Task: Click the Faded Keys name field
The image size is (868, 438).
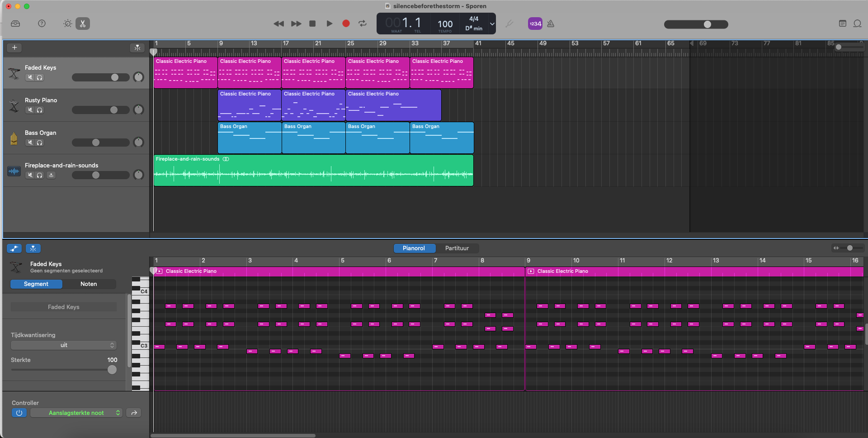Action: click(64, 307)
